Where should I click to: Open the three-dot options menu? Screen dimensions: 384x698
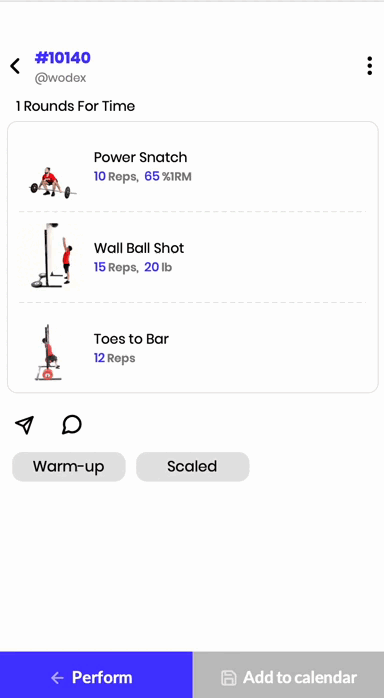click(369, 66)
